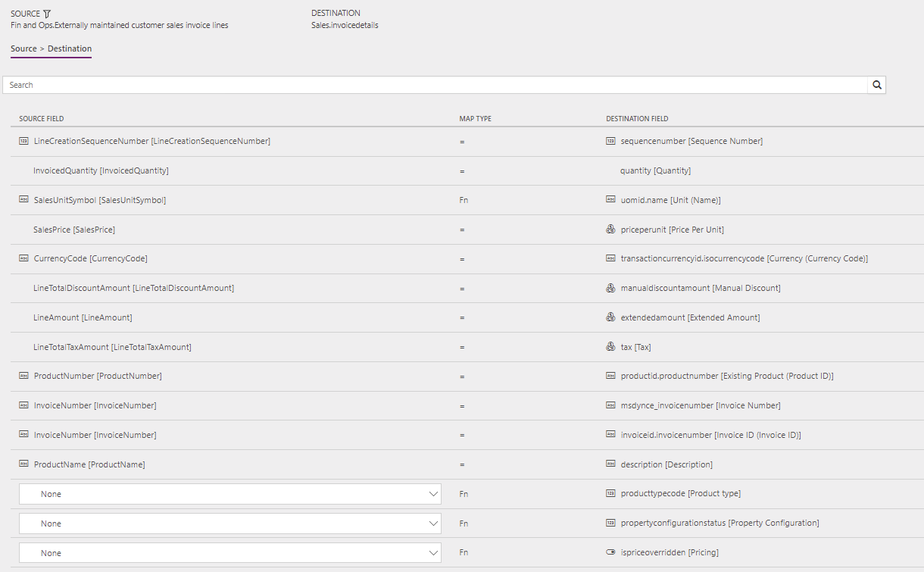Click the search magnifier icon
924x572 pixels.
pyautogui.click(x=876, y=84)
